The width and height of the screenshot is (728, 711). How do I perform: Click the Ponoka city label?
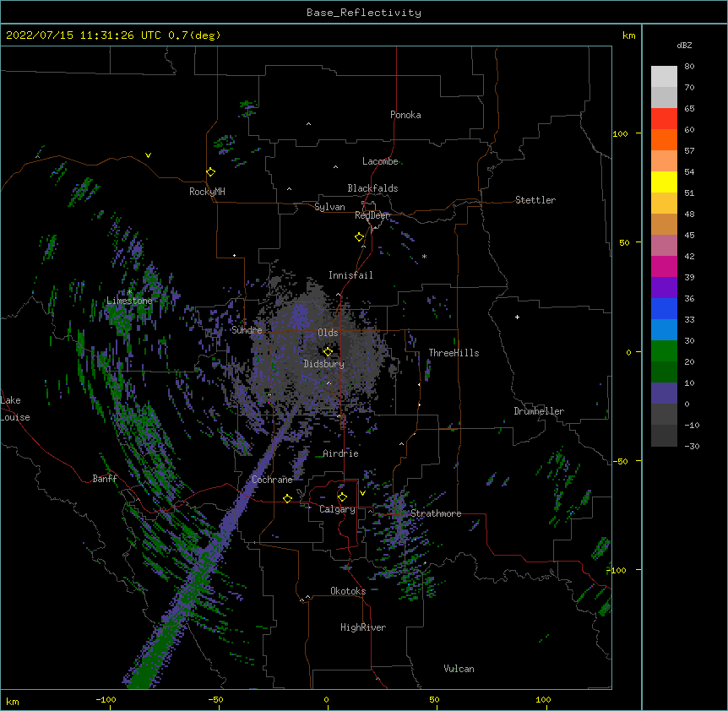click(x=405, y=115)
